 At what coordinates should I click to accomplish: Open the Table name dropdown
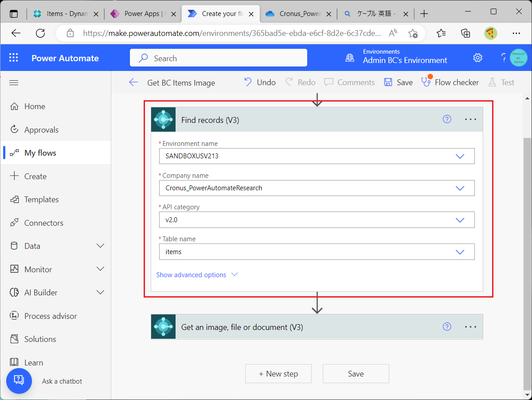pyautogui.click(x=460, y=252)
